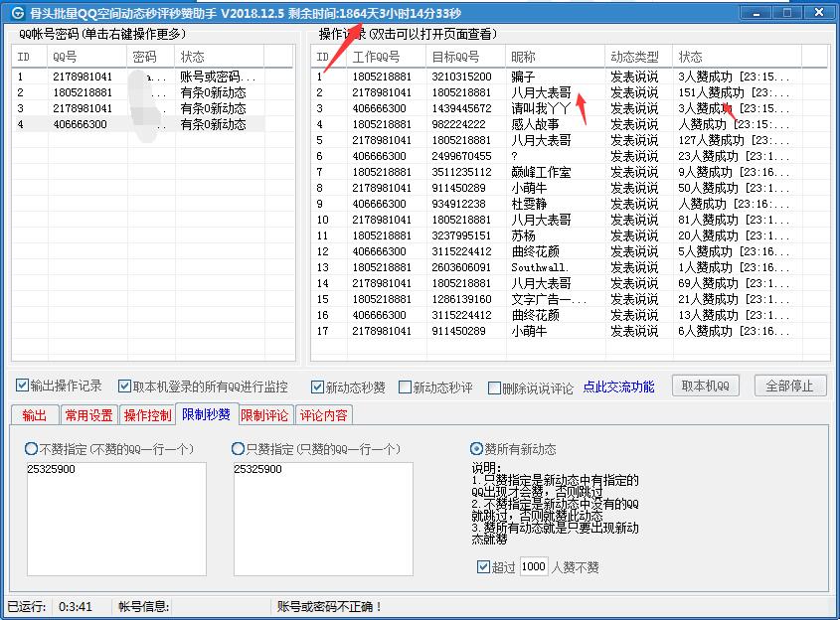Minimize the application window
Screen dimensions: 840x620
coord(756,13)
